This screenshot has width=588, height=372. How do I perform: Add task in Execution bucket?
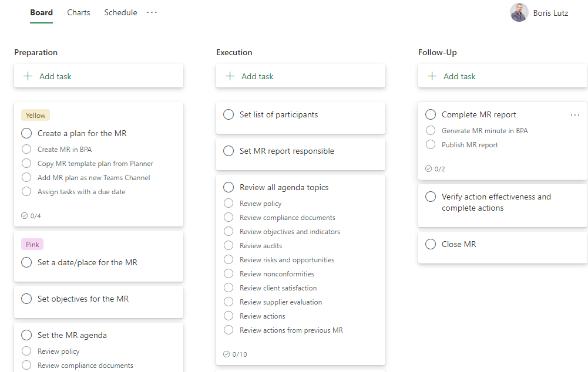(x=300, y=76)
